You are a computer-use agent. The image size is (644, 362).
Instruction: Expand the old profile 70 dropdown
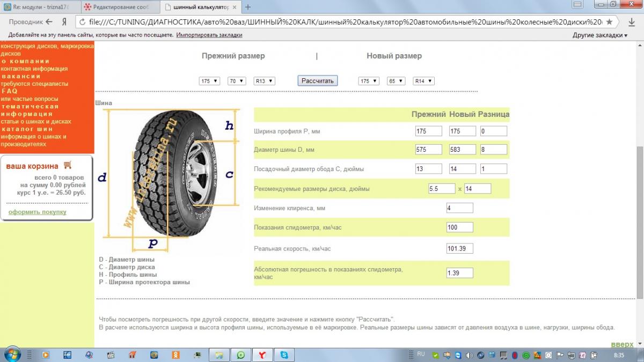[x=237, y=81]
